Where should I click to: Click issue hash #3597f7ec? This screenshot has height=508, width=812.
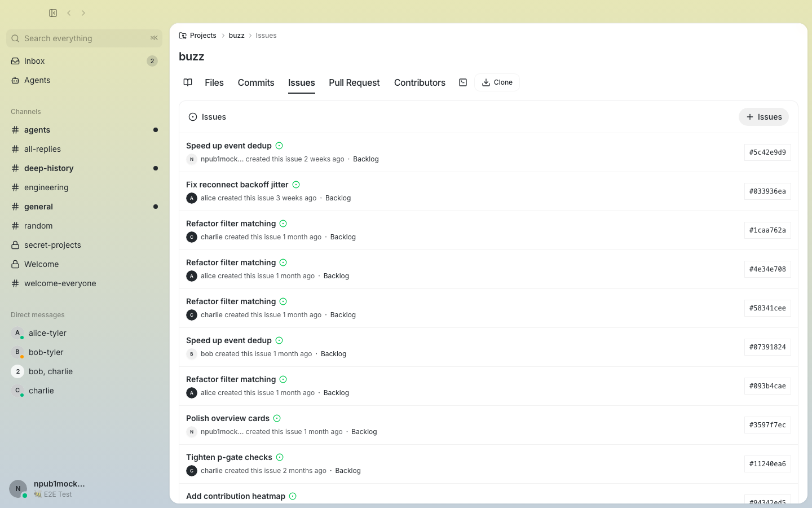tap(767, 425)
